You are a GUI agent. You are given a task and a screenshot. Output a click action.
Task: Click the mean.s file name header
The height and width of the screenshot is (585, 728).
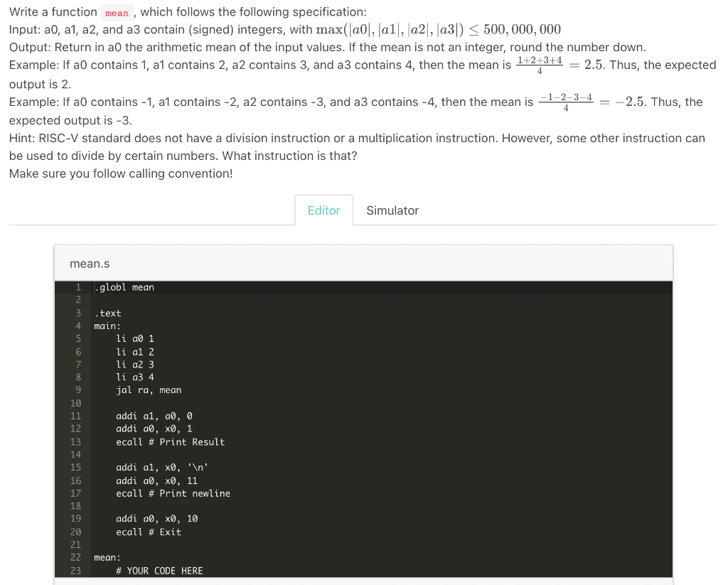[89, 264]
